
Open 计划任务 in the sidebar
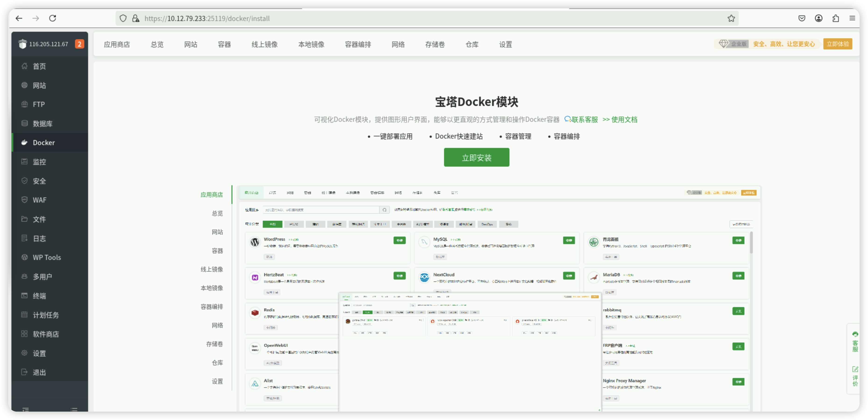[50, 315]
